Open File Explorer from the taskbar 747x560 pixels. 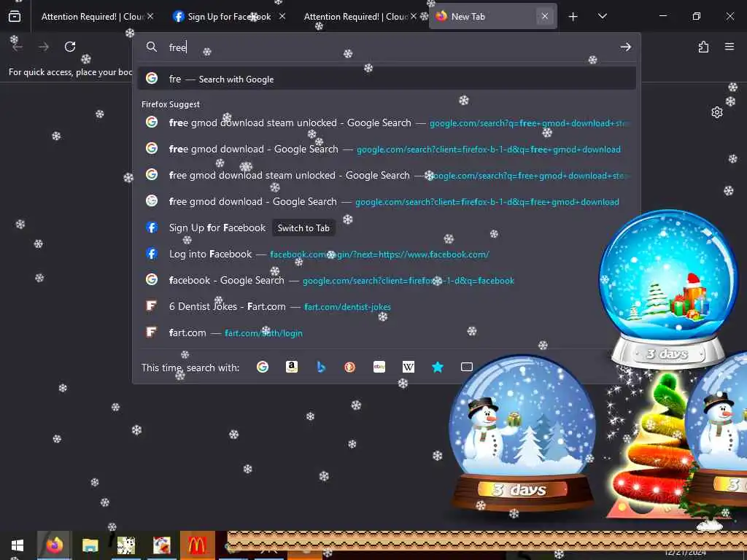point(90,545)
